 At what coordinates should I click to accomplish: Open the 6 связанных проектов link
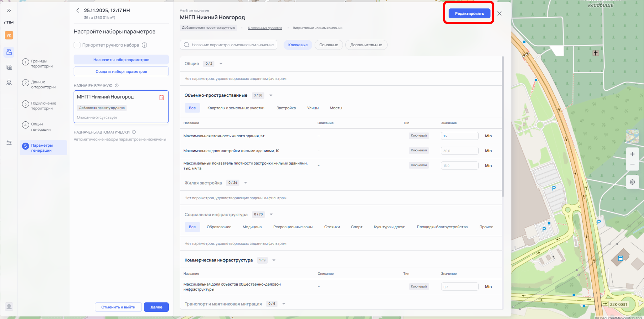point(265,28)
